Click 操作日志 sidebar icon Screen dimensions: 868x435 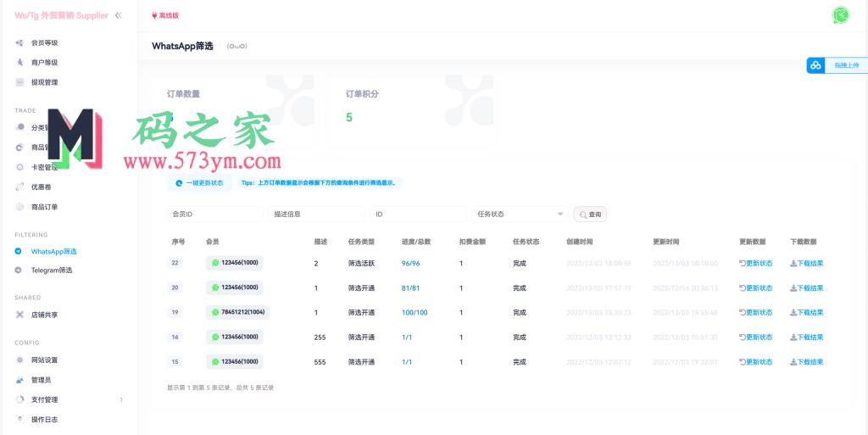click(19, 420)
